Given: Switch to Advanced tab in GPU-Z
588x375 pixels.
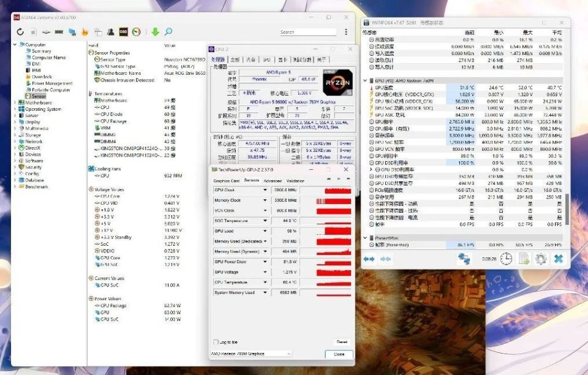Looking at the screenshot, I should 272,181.
